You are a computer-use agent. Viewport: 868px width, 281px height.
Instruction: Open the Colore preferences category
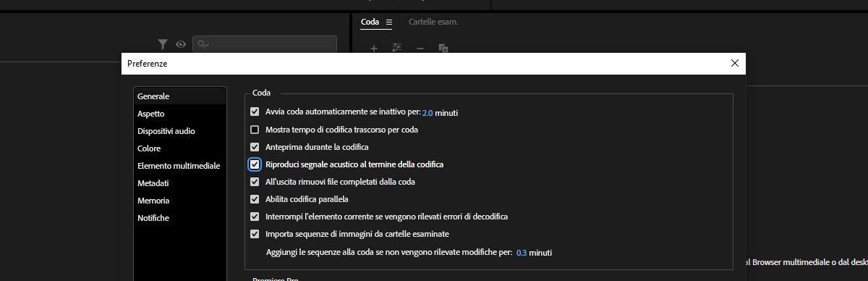(180, 148)
